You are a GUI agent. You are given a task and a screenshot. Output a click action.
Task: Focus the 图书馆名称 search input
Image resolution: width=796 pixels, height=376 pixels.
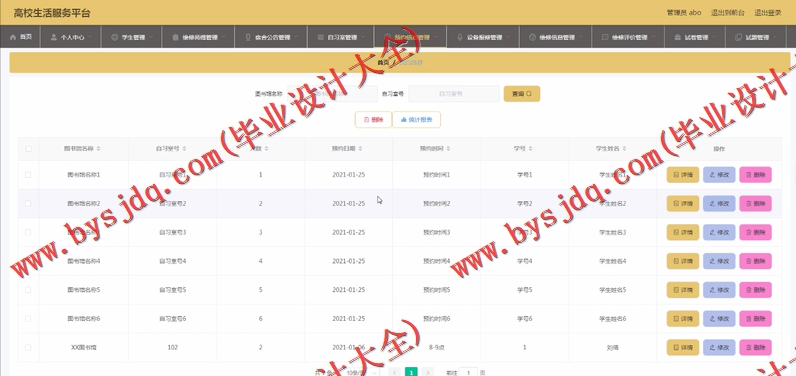click(333, 94)
